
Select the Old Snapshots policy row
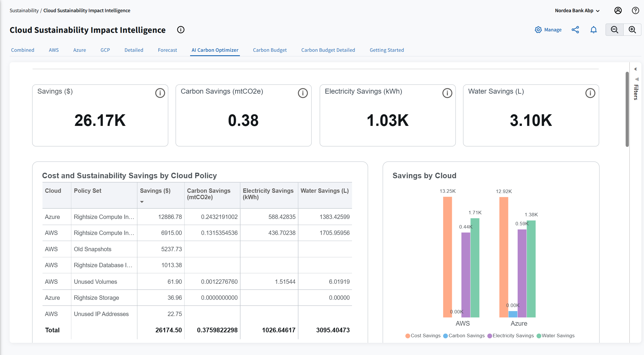(x=197, y=249)
